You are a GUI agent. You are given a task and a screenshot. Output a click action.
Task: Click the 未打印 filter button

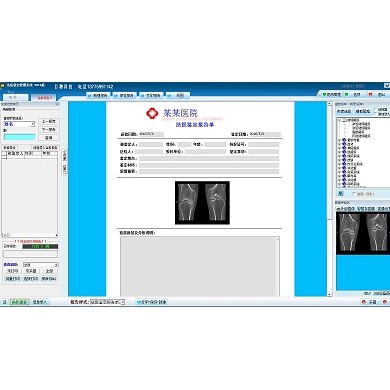click(x=13, y=271)
